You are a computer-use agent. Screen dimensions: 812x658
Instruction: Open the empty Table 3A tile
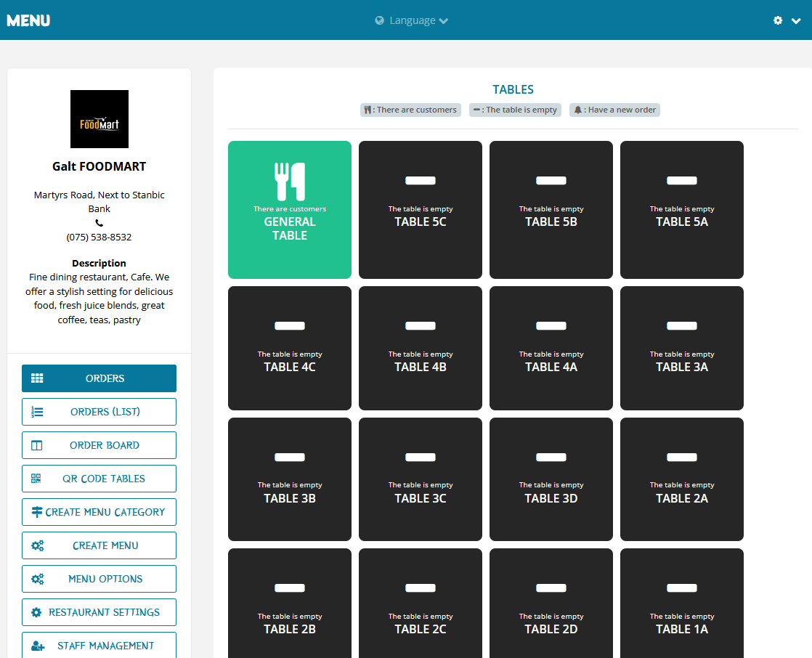(x=682, y=348)
